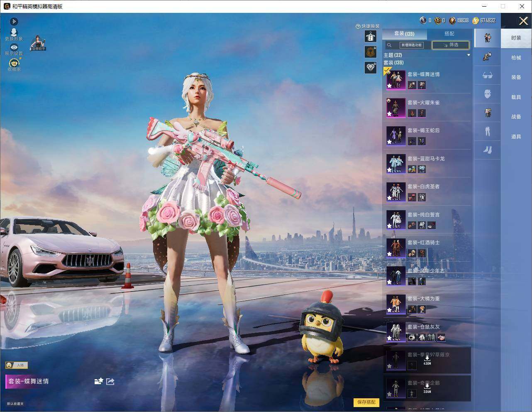Open the 筛选 filter button
This screenshot has height=412, width=532.
click(451, 45)
